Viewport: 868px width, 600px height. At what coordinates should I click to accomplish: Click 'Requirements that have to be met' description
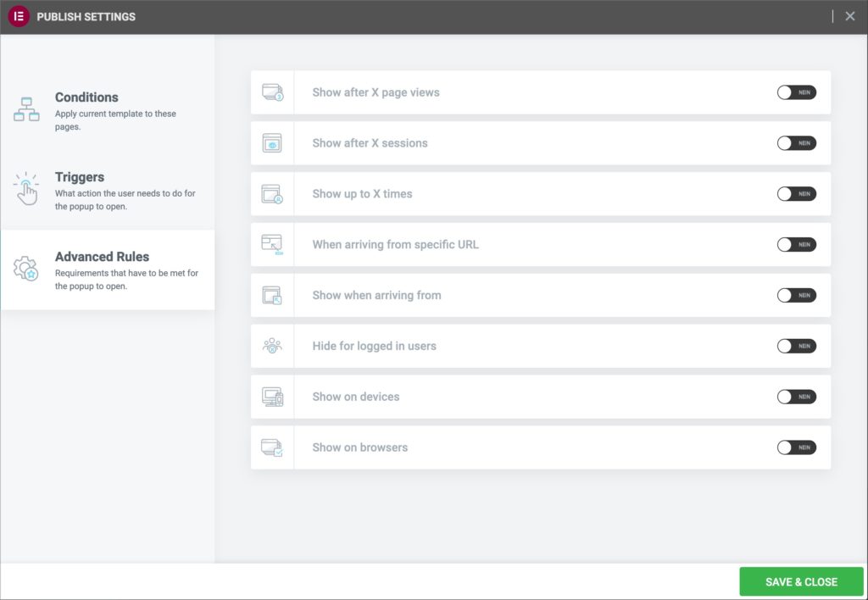(x=126, y=280)
